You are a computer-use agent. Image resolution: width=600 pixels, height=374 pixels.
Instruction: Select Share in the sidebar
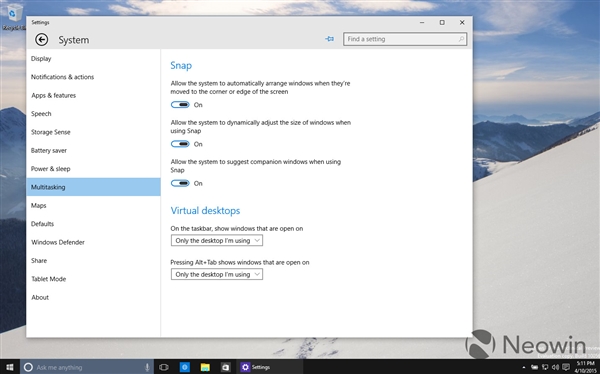click(x=93, y=261)
